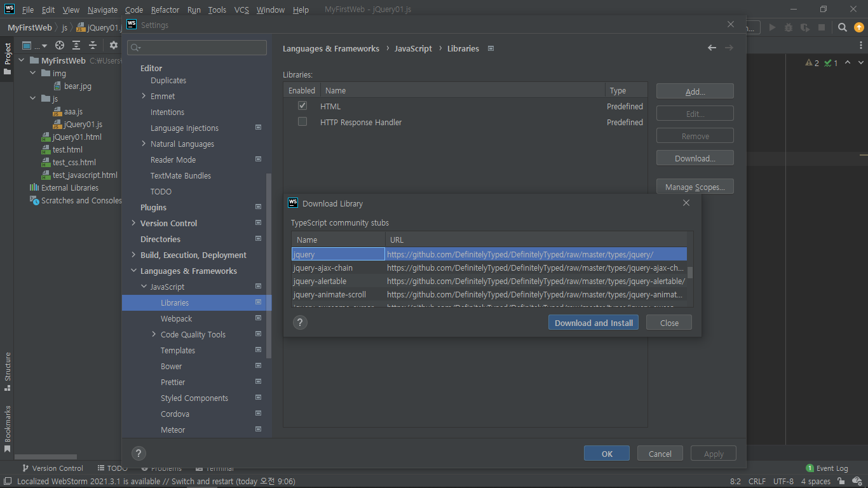This screenshot has width=868, height=488.
Task: Open the VCS menu
Action: tap(241, 10)
